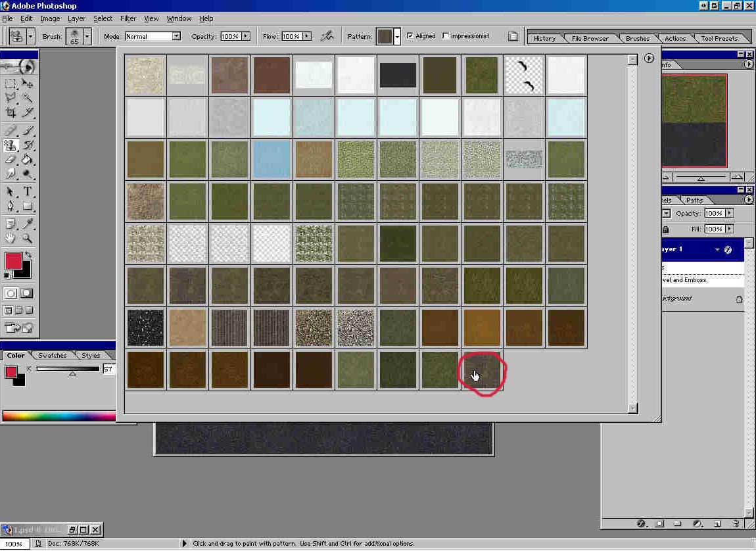Switch to the Swatches tab
Viewport: 756px width, 551px height.
pos(52,355)
